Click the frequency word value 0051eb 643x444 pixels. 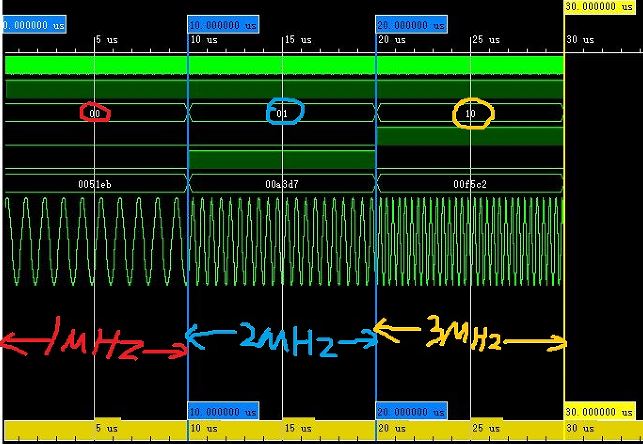tap(95, 184)
